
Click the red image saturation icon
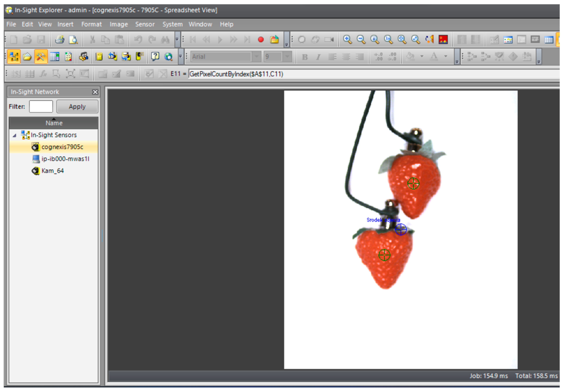443,40
